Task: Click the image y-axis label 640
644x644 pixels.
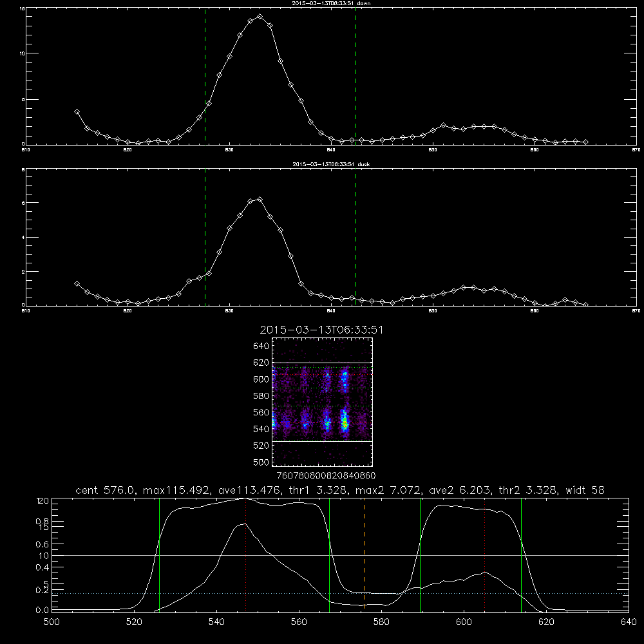Action: (x=261, y=346)
